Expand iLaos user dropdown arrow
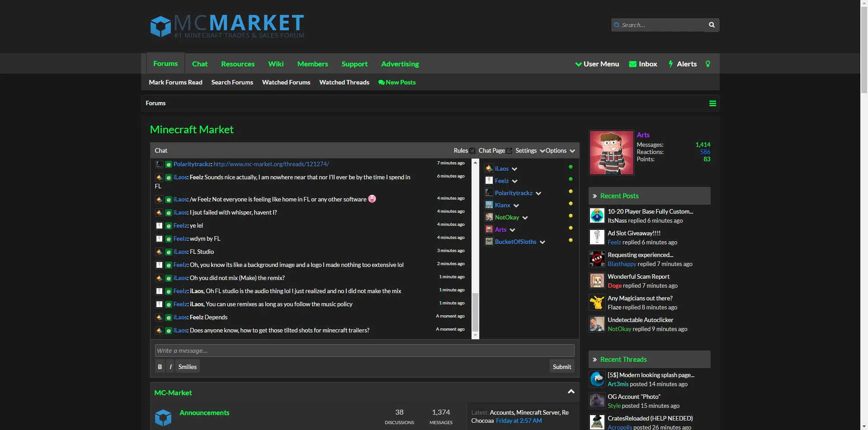The image size is (868, 430). [514, 169]
